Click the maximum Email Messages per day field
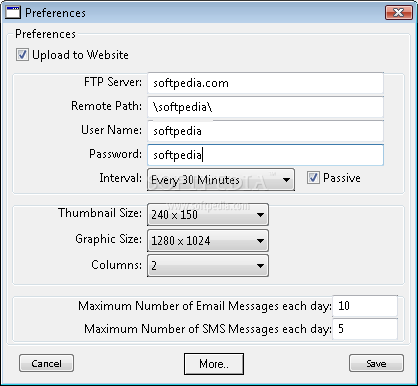This screenshot has width=418, height=386. pyautogui.click(x=365, y=306)
